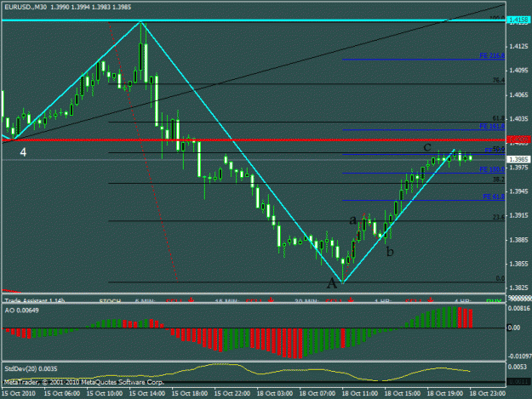Select the black rising trendline
Image resolution: width=532 pixels, height=399 pixels.
[254, 74]
